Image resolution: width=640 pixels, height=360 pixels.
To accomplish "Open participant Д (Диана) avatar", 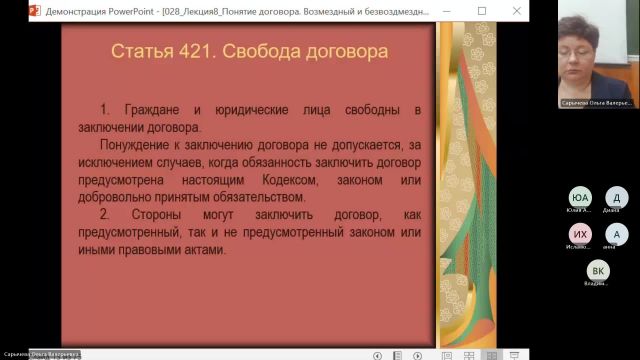I will 616,198.
